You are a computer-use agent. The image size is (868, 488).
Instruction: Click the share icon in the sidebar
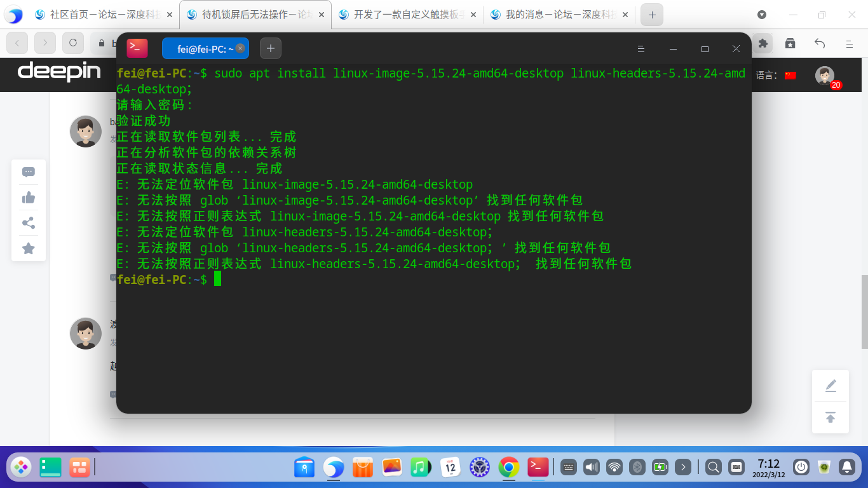pyautogui.click(x=28, y=223)
